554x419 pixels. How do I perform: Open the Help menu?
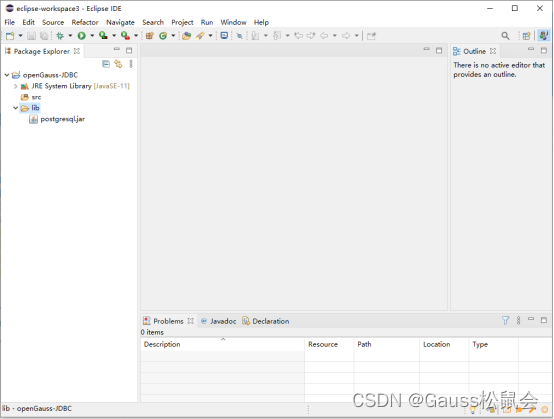[261, 22]
